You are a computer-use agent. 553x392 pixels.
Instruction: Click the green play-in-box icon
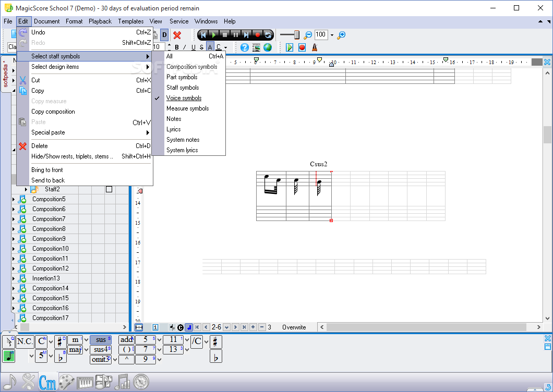pyautogui.click(x=290, y=47)
